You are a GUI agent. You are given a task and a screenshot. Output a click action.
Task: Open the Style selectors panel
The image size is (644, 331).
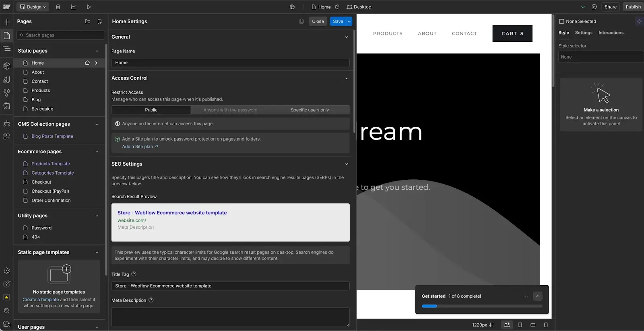(6, 79)
